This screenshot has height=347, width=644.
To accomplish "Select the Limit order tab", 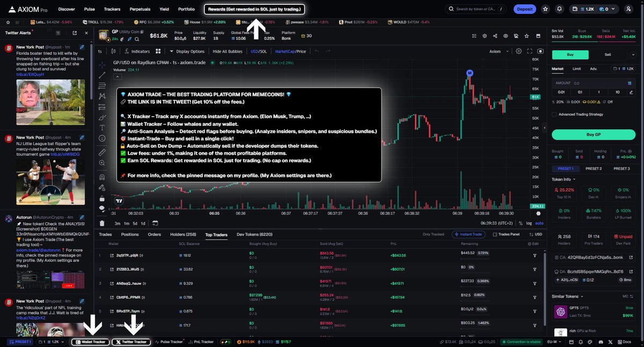I will (x=576, y=69).
